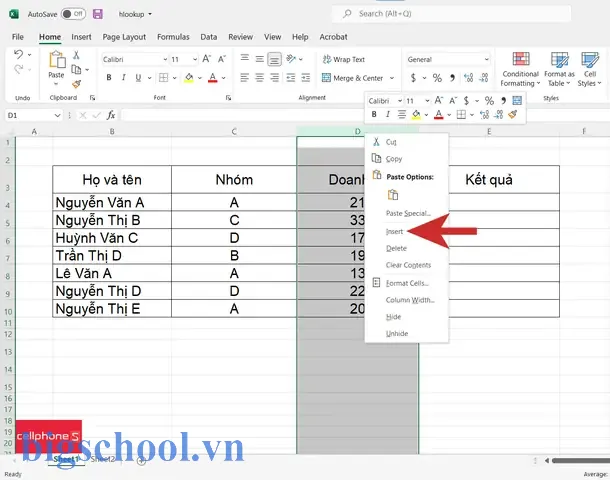Click the Increase Indent icon

pos(306,78)
